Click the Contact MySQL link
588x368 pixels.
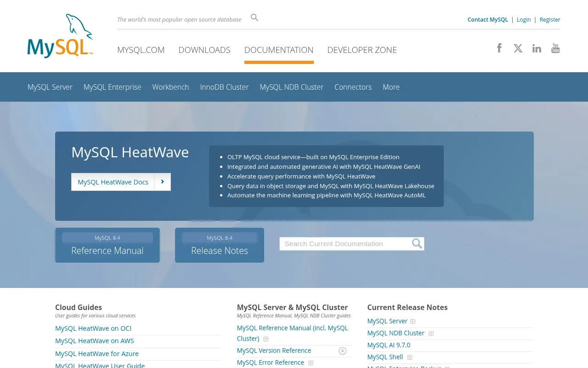[488, 19]
